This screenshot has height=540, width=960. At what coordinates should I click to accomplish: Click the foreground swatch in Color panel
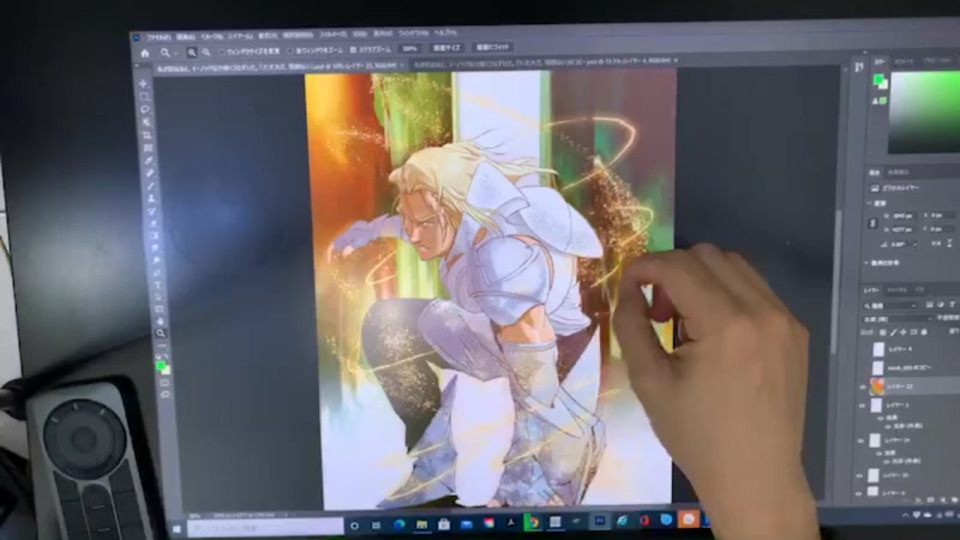[x=878, y=80]
